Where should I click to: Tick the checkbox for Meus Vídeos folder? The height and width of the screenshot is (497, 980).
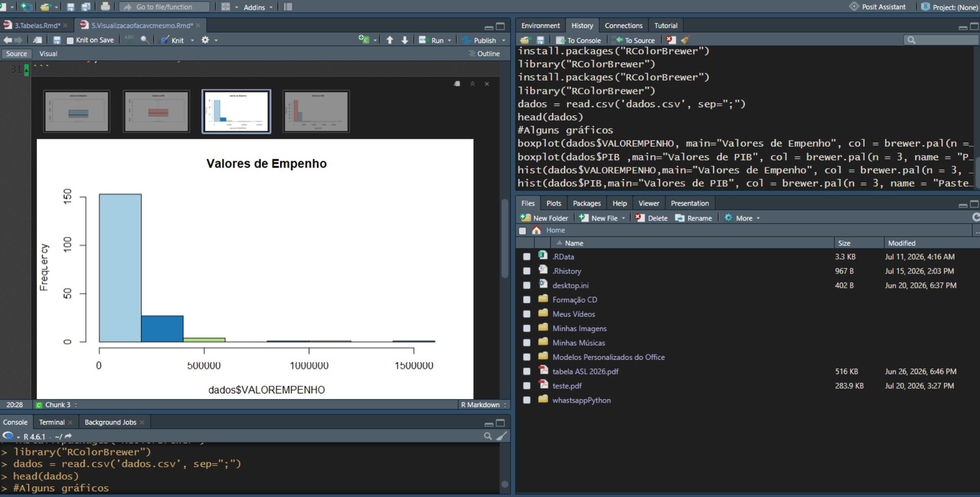point(527,314)
